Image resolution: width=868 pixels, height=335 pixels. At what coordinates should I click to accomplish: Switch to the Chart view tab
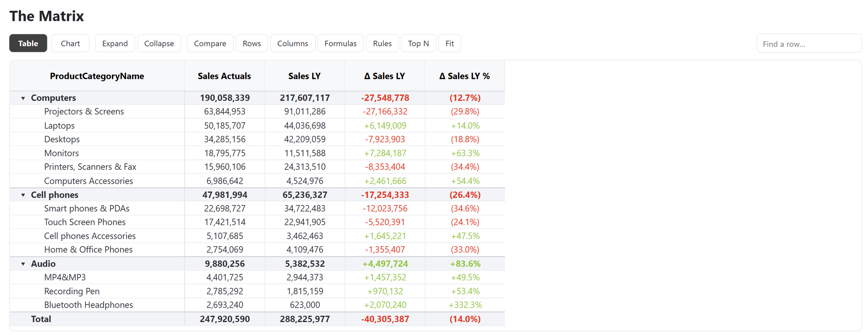(x=70, y=43)
